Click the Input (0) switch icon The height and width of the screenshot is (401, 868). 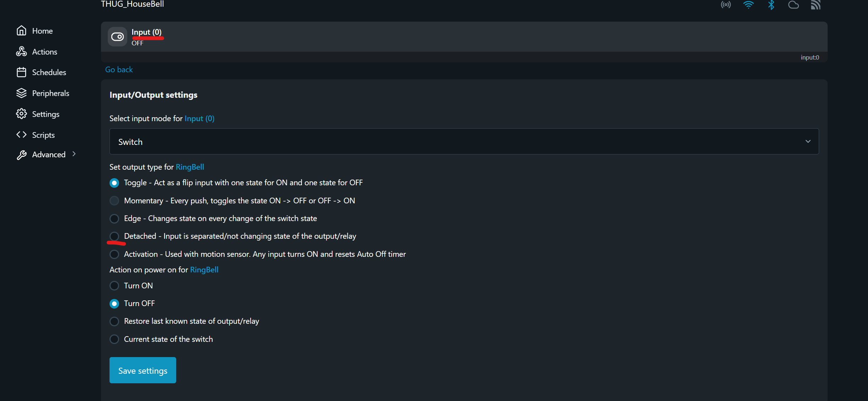coord(117,37)
